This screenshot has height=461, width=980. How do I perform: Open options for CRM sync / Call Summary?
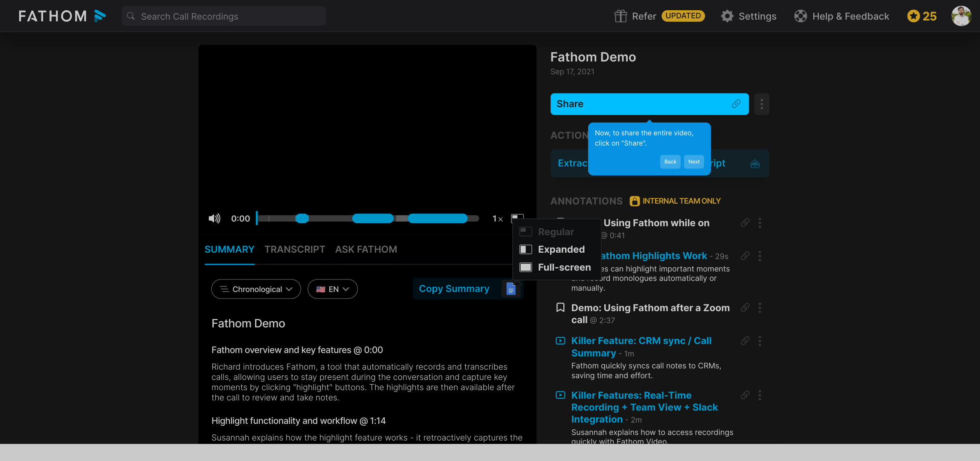point(760,341)
